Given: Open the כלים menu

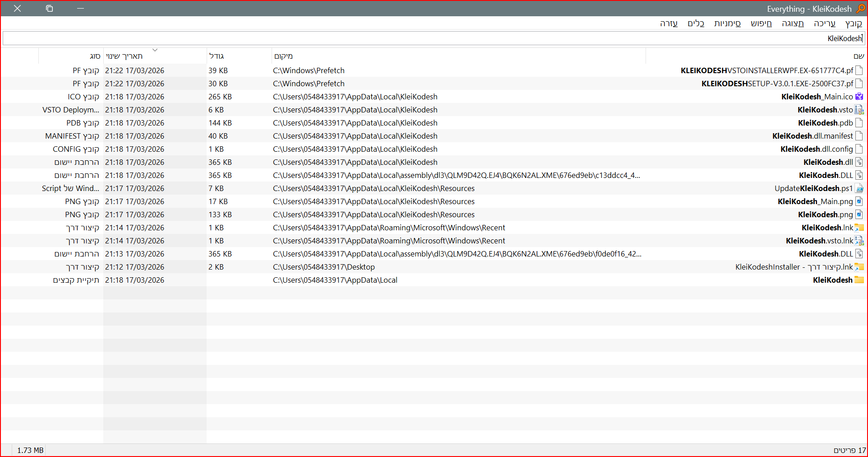Looking at the screenshot, I should click(696, 23).
